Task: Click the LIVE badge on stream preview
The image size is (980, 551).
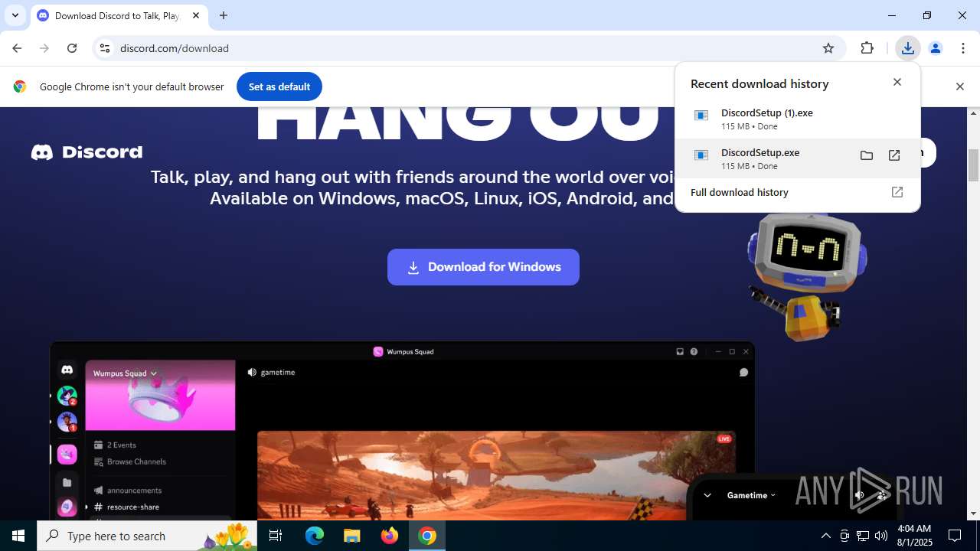Action: (724, 439)
